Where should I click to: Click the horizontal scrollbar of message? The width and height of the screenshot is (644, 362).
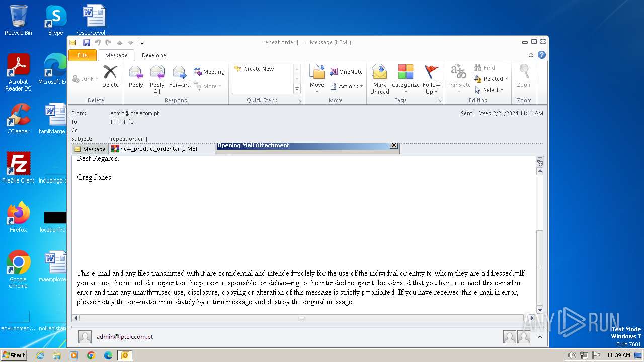click(302, 318)
